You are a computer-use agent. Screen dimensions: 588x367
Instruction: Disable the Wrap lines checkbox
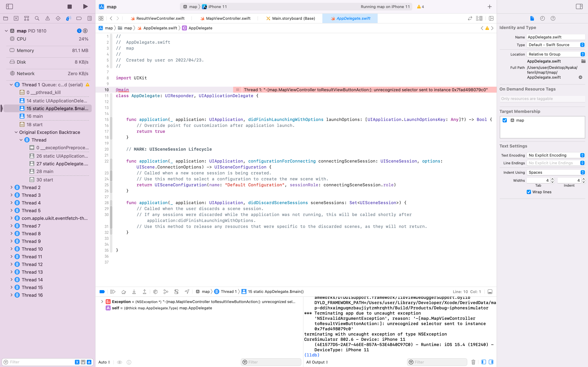[529, 192]
